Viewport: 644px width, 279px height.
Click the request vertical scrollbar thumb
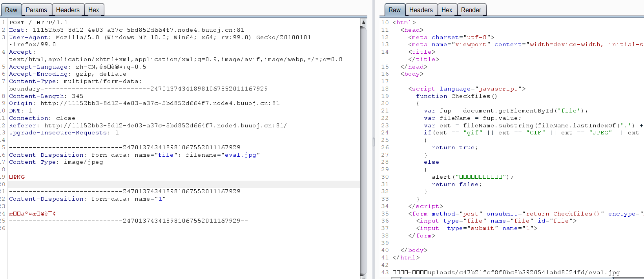[363, 149]
